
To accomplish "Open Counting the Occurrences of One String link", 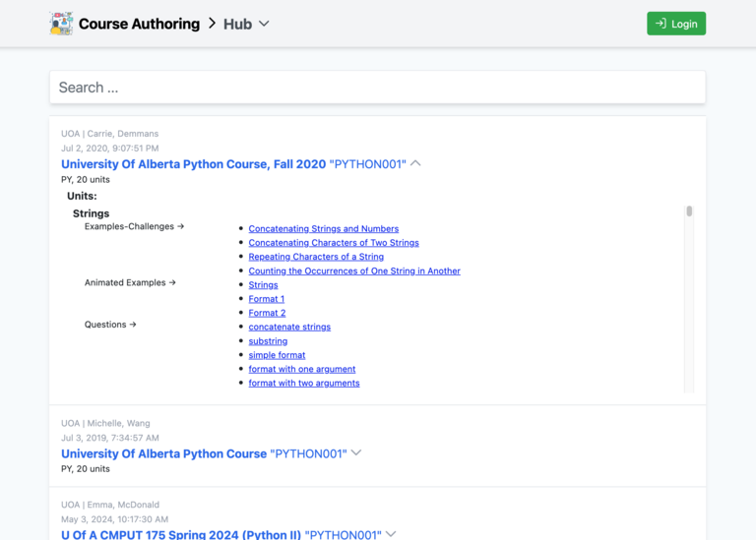I will 354,270.
